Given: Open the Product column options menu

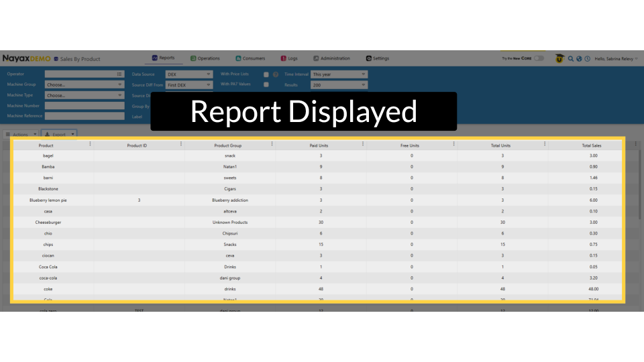Looking at the screenshot, I should pyautogui.click(x=90, y=144).
